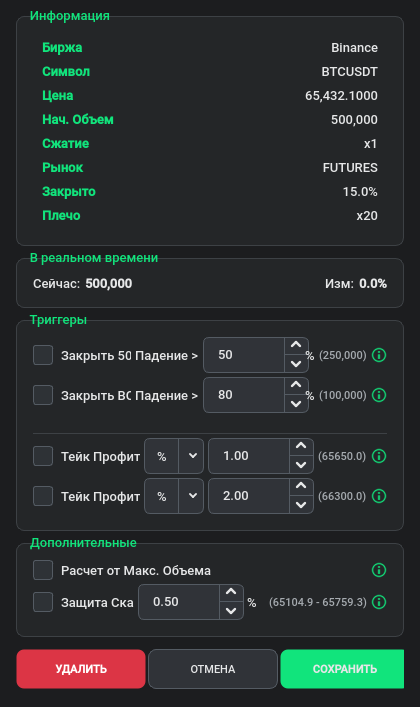This screenshot has height=707, width=420.
Task: Click the ОТМЕНА button
Action: click(212, 669)
